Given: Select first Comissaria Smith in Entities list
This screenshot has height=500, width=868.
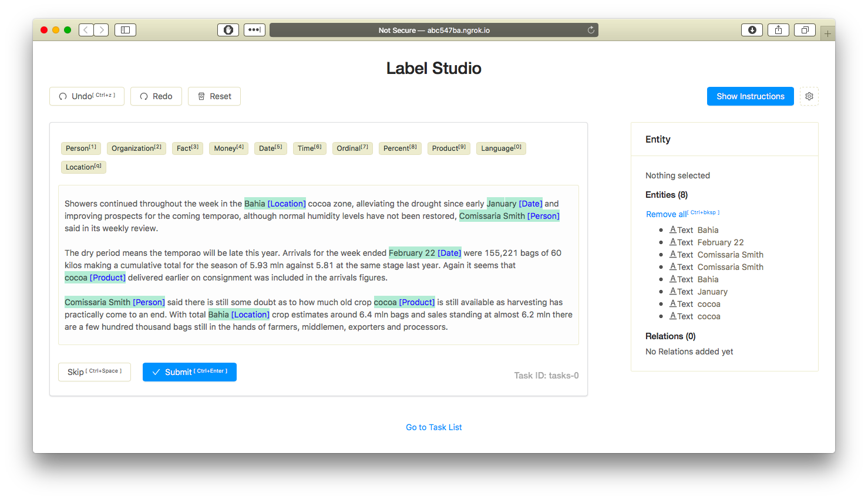Looking at the screenshot, I should pos(716,255).
